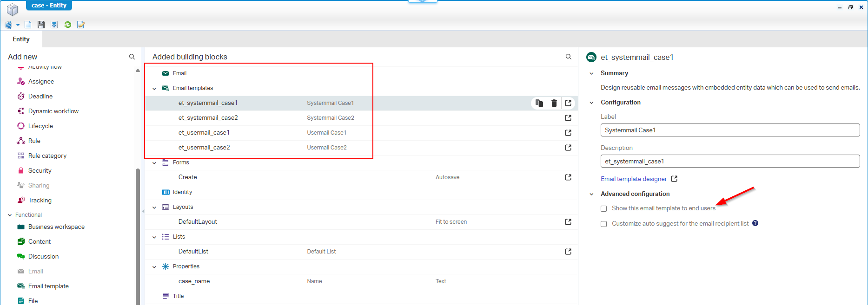Open et_usermail_case2 via its open icon
Image resolution: width=868 pixels, height=305 pixels.
pyautogui.click(x=568, y=148)
